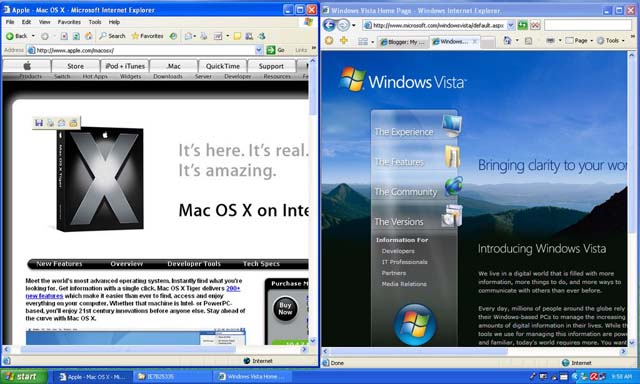The width and height of the screenshot is (640, 384).
Task: Click the Quick Tabs icon in IE7
Action: [363, 41]
